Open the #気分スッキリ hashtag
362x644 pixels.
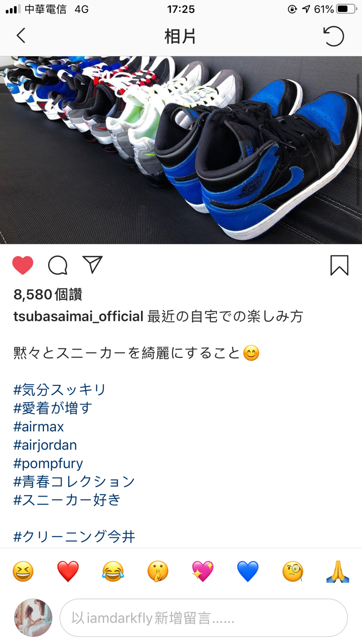(60, 390)
